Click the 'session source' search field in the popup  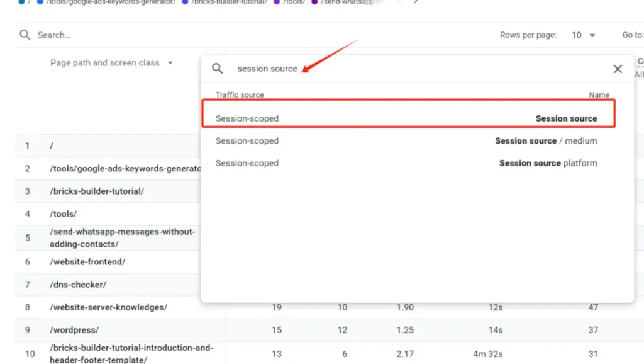(x=377, y=69)
